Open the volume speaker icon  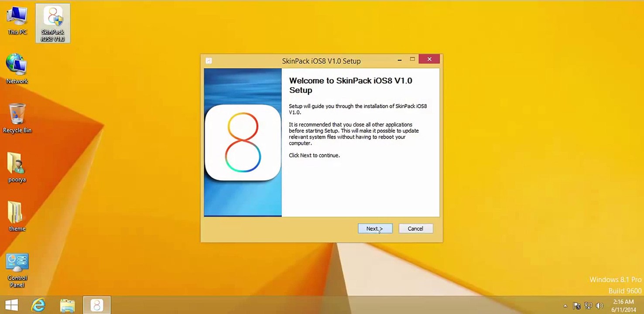(x=599, y=306)
